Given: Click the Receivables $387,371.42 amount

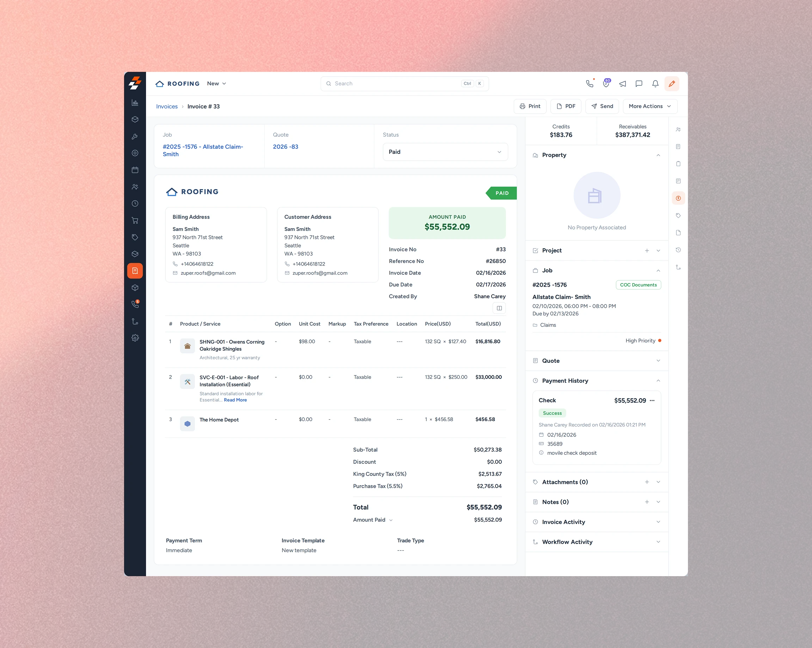Looking at the screenshot, I should [632, 135].
